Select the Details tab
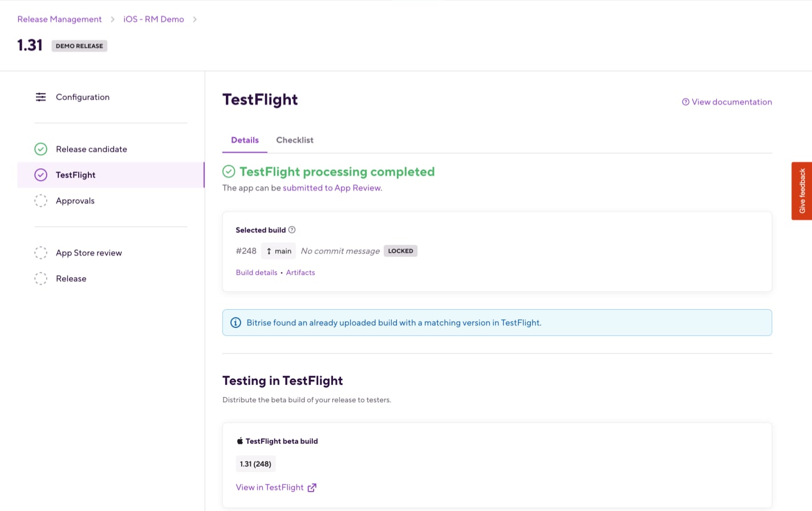The width and height of the screenshot is (812, 511). [245, 140]
